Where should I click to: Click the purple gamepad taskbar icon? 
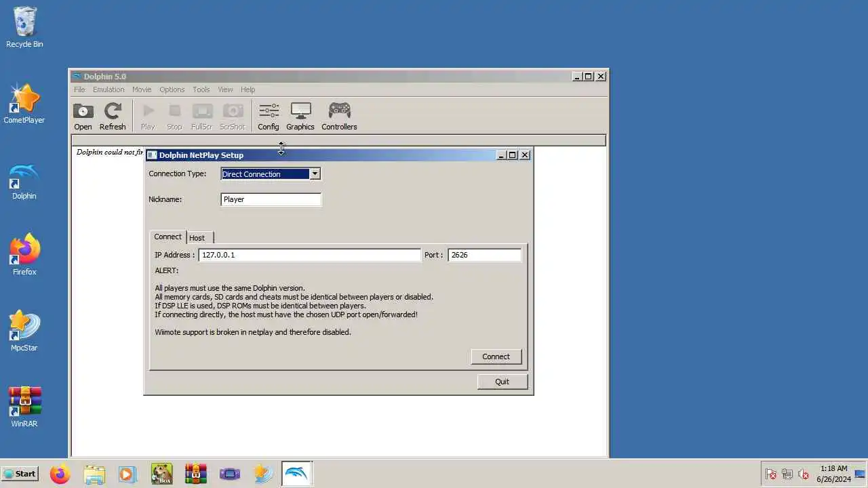point(230,474)
